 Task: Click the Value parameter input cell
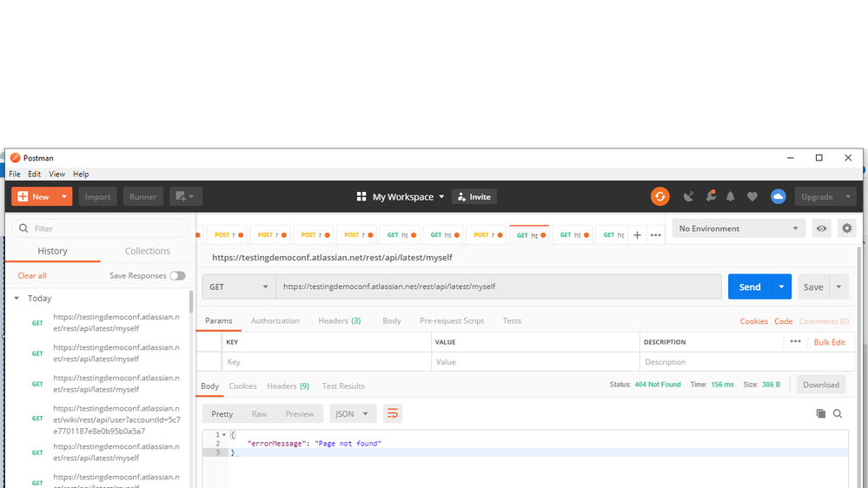[535, 362]
